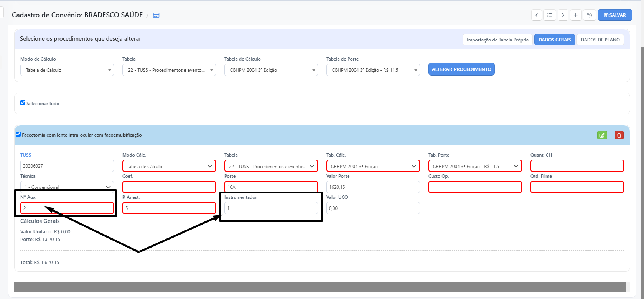Open top Modo de Cálculo dropdown
This screenshot has width=644, height=299.
(67, 70)
